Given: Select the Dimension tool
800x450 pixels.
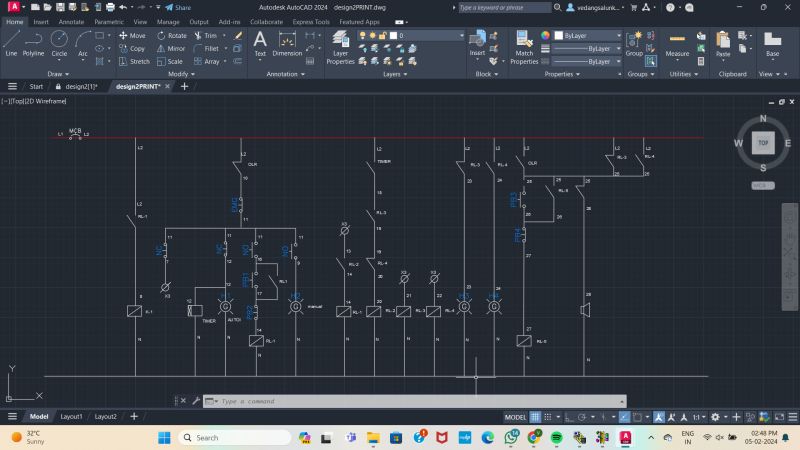Looking at the screenshot, I should click(x=287, y=43).
